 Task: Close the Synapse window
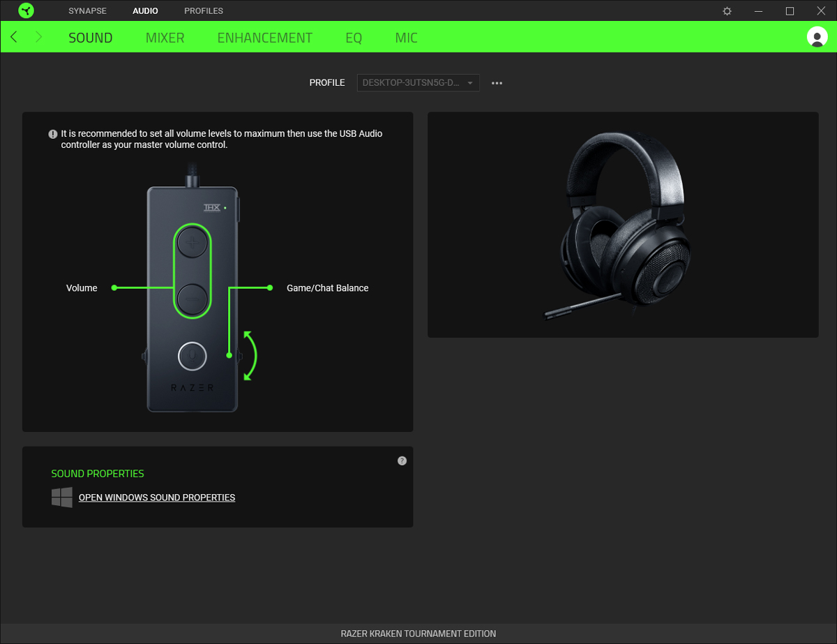821,11
